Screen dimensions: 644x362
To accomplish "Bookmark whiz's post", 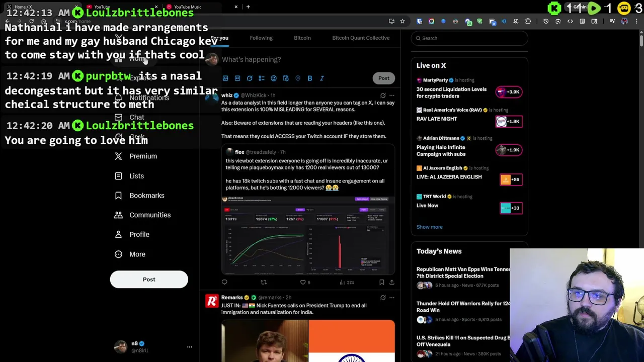I will 382,283.
